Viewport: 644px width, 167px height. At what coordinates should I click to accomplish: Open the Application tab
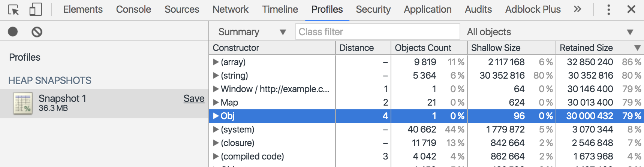(428, 9)
